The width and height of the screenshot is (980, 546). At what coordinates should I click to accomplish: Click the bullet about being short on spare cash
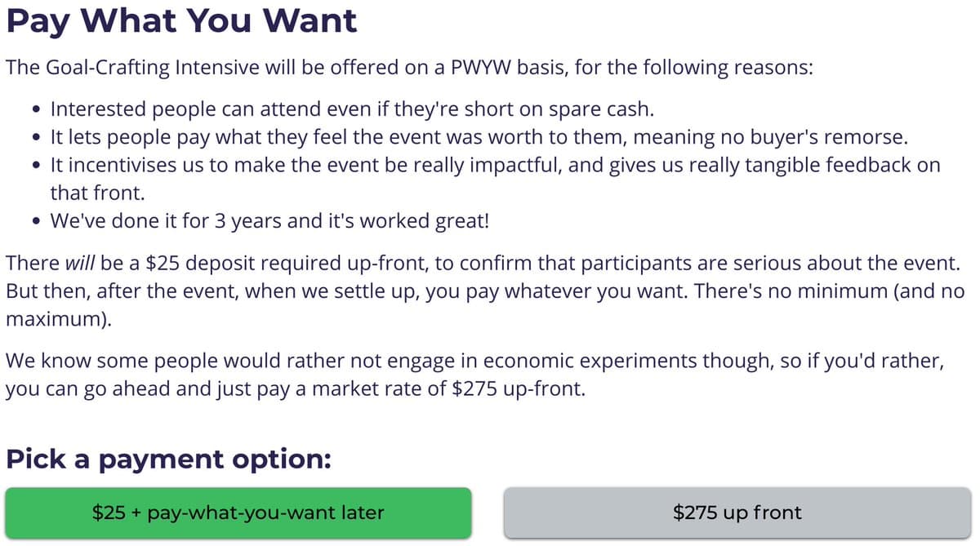tap(353, 109)
